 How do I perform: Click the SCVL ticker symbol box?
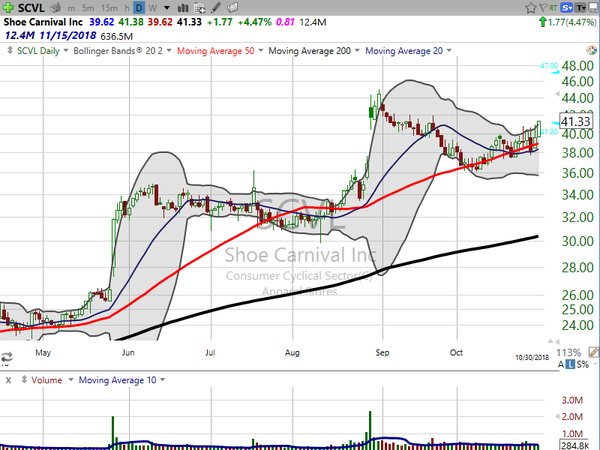click(x=31, y=8)
